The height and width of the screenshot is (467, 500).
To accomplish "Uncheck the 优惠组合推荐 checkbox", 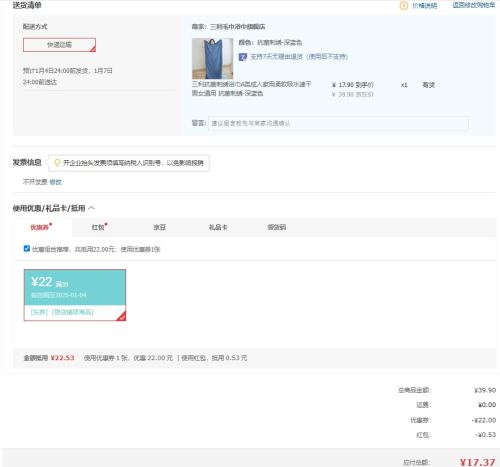I will coord(27,249).
